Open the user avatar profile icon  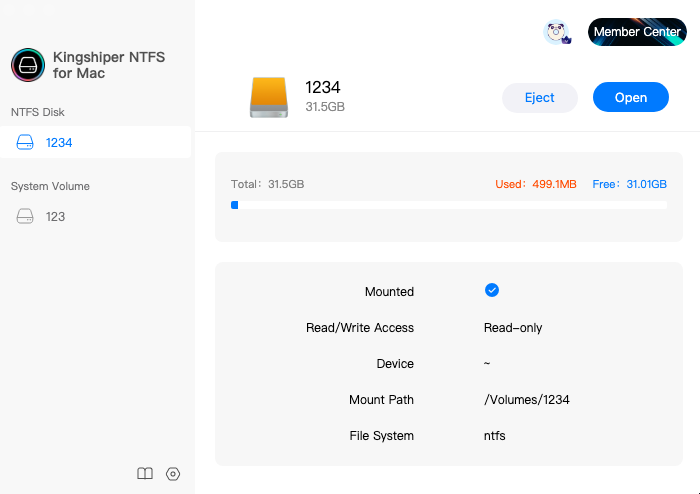556,32
